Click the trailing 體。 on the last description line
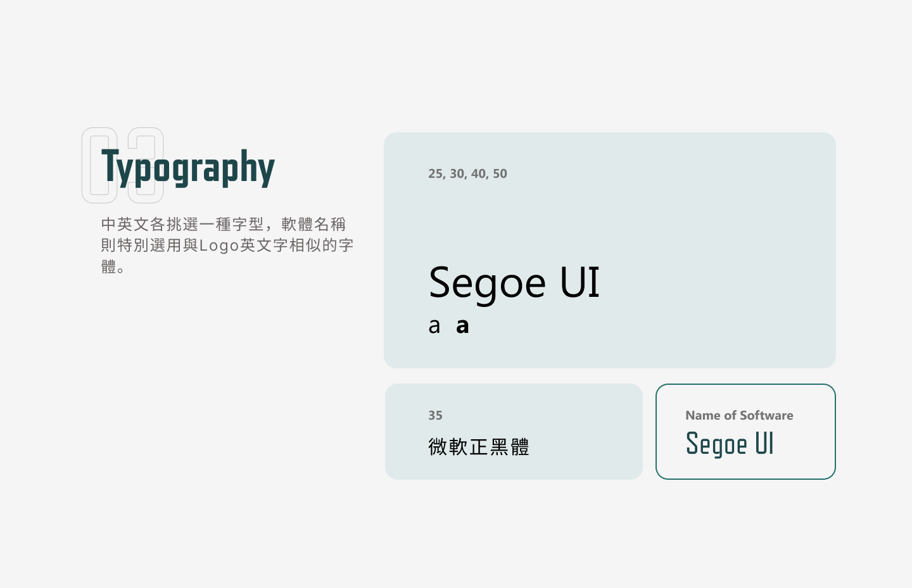The height and width of the screenshot is (588, 912). click(x=113, y=267)
